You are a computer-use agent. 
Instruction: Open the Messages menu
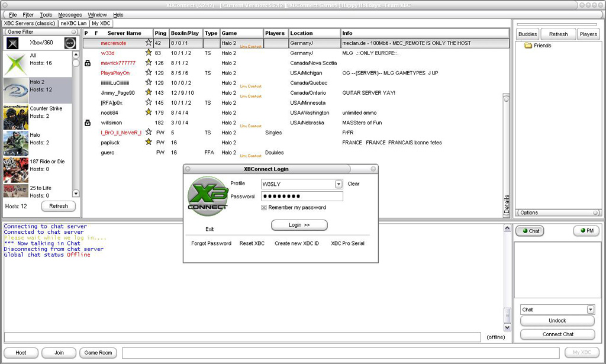70,15
